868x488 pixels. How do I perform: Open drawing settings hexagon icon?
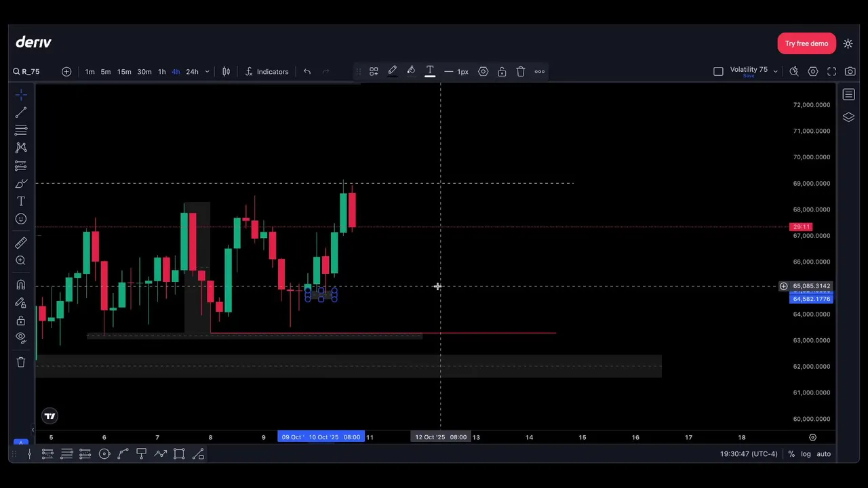pos(483,72)
